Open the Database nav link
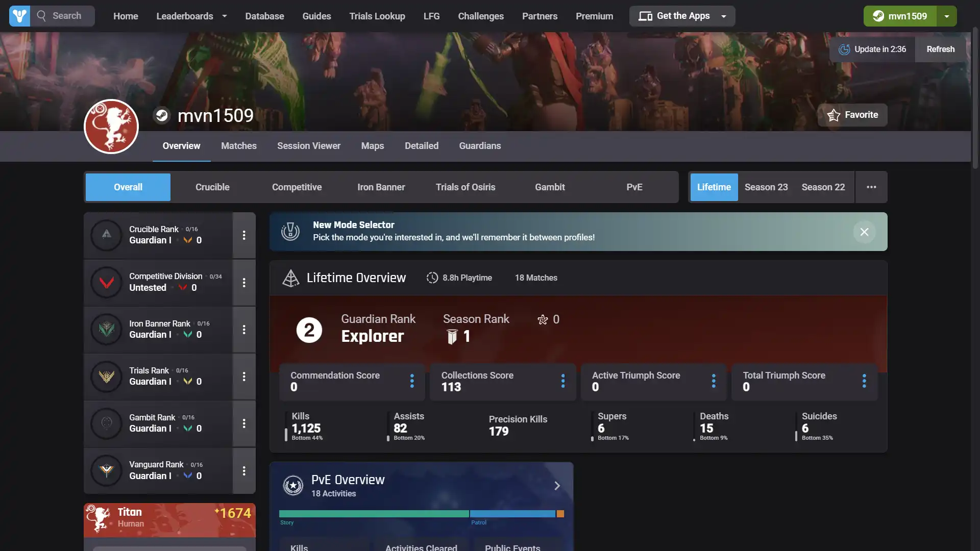Viewport: 980px width, 551px height. 264,16
